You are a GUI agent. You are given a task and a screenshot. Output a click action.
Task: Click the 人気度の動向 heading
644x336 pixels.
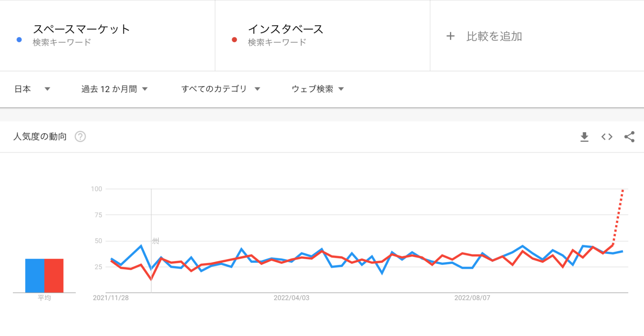coord(40,137)
